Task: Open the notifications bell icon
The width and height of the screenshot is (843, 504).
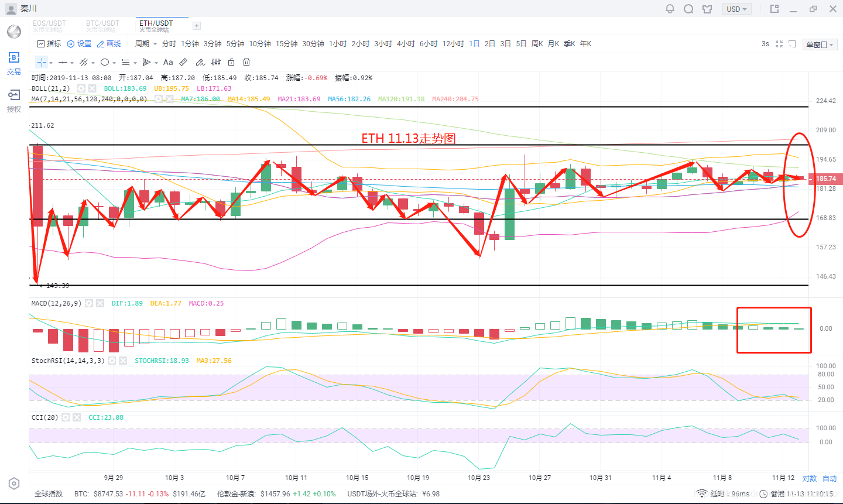Action: click(670, 9)
